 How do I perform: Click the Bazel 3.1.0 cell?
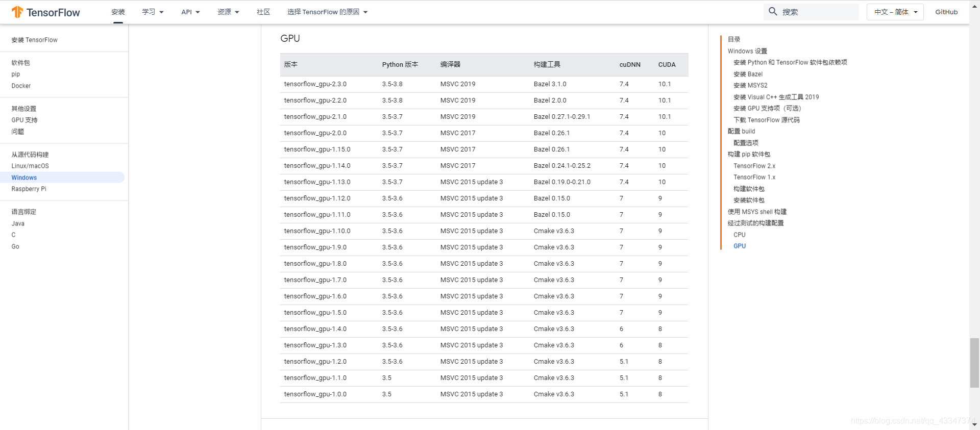click(x=550, y=84)
